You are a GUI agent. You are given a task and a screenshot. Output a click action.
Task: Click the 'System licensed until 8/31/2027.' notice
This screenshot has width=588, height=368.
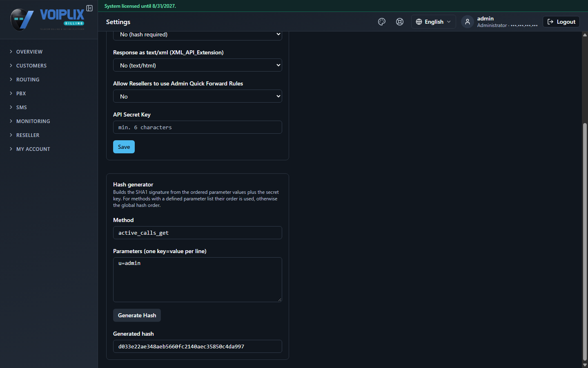point(140,6)
